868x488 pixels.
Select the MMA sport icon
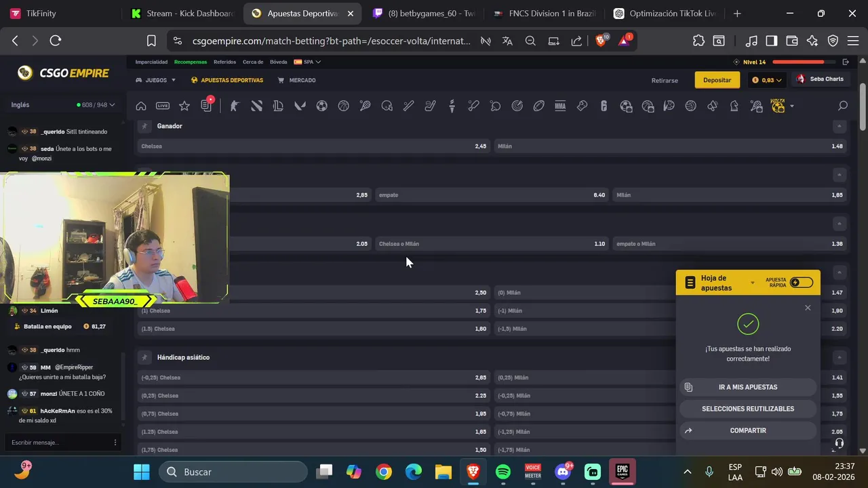(560, 106)
